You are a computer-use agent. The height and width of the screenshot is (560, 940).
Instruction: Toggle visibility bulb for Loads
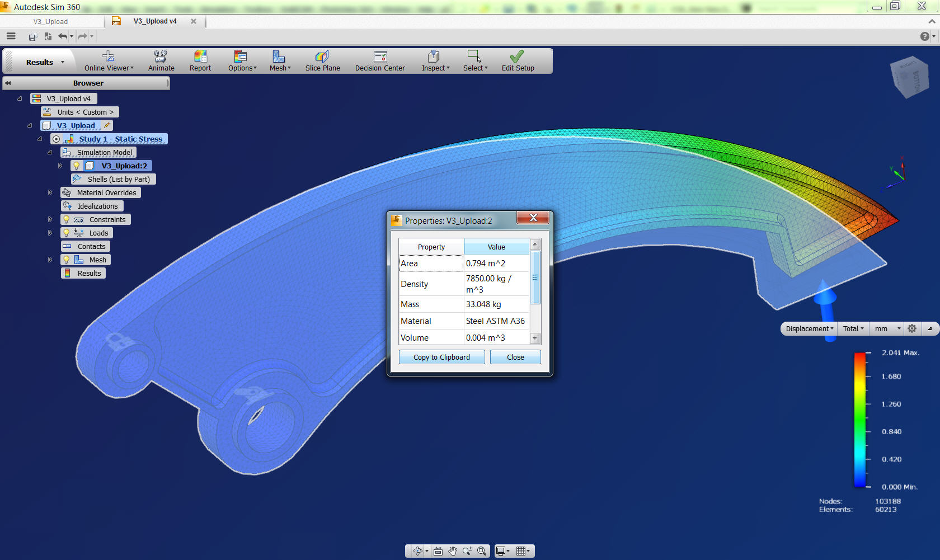[x=66, y=233]
